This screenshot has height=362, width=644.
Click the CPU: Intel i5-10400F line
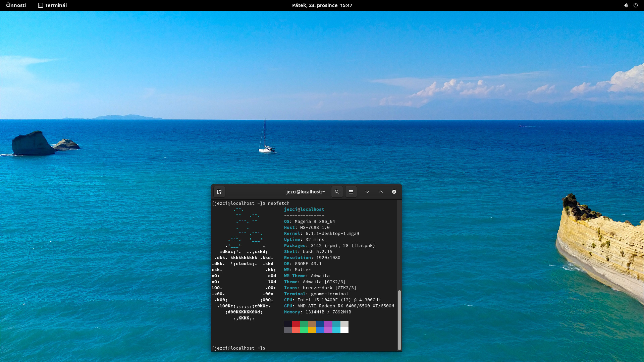click(332, 300)
